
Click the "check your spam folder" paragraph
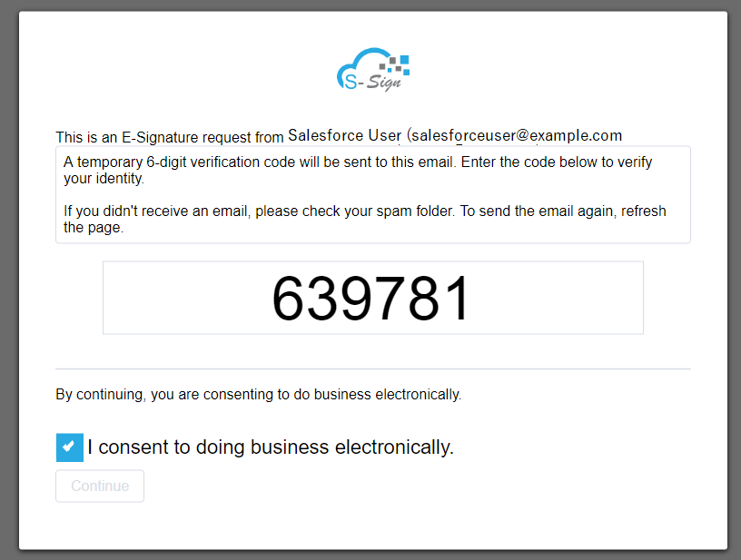click(x=365, y=219)
